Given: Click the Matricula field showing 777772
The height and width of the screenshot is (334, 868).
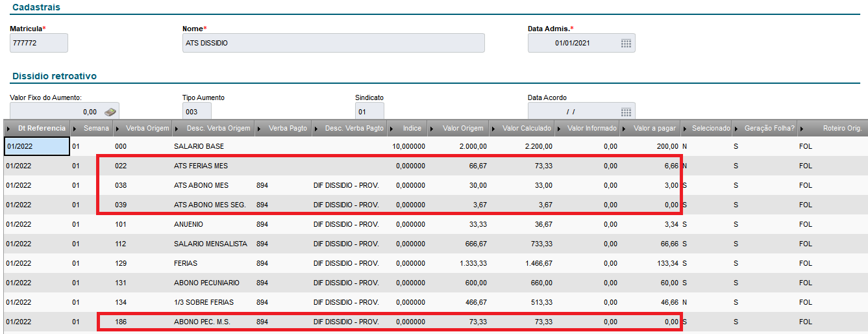Looking at the screenshot, I should 39,43.
